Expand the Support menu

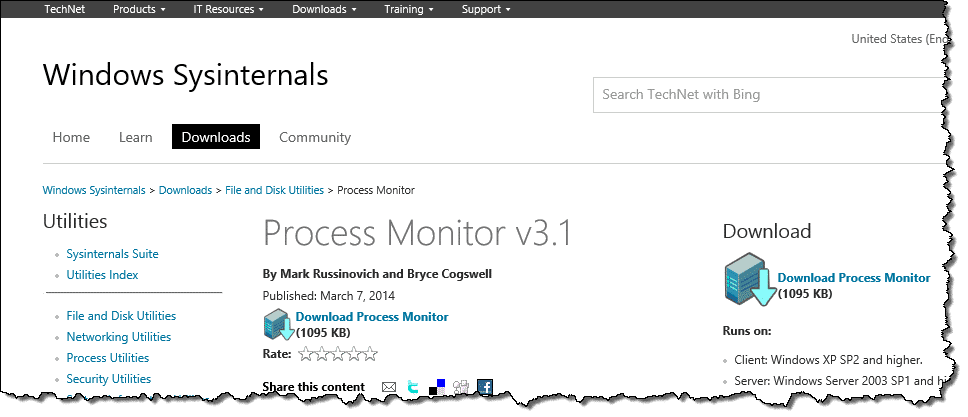point(486,10)
